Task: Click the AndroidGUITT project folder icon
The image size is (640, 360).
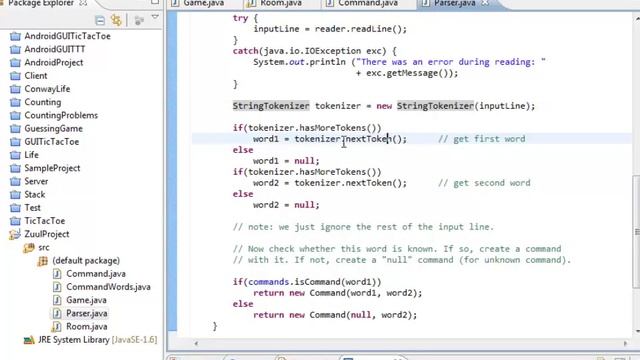Action: tap(15, 49)
